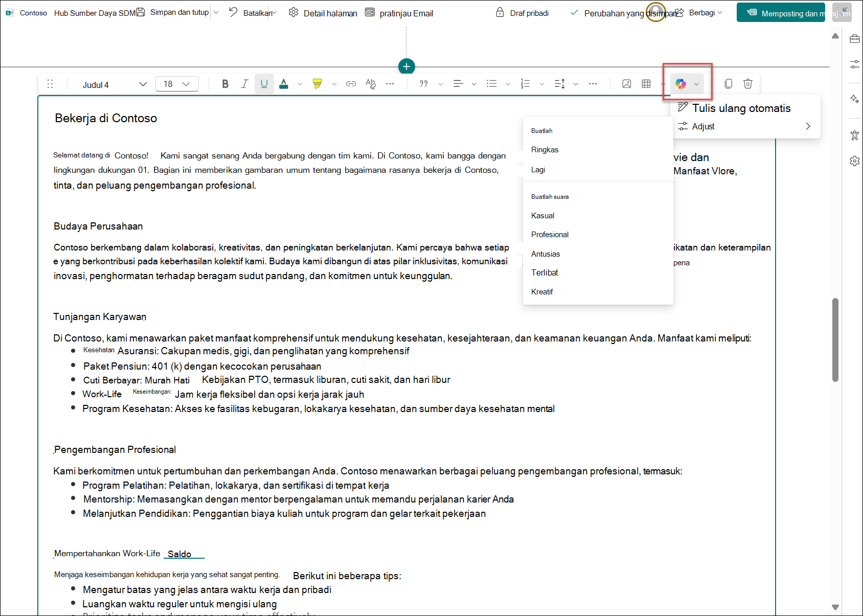863x616 pixels.
Task: Click the SharePoint app icon beside Contoso
Action: pos(10,13)
